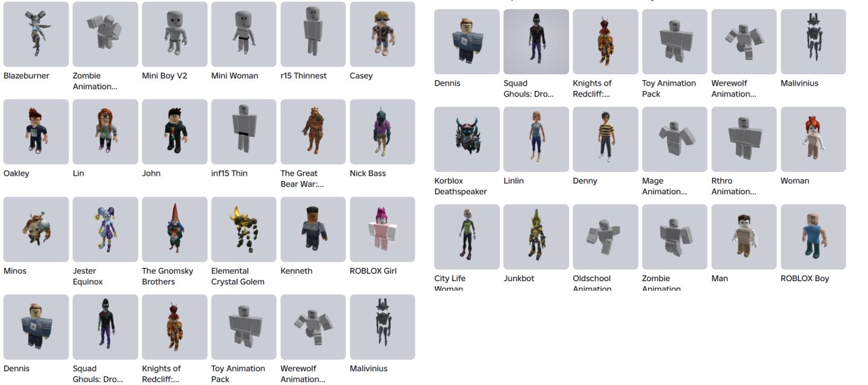Choose the Mini Woman thumbnail image
Viewport: 868px width, 385px height.
[x=244, y=34]
